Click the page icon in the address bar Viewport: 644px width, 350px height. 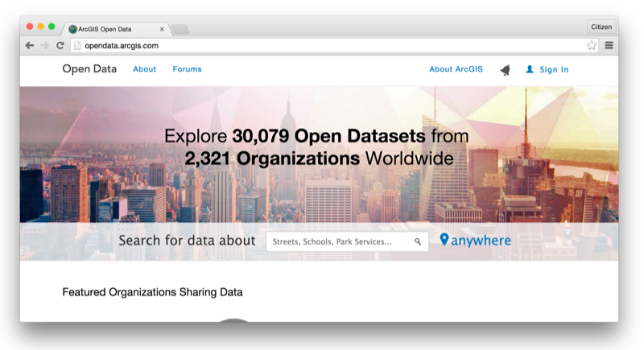click(77, 46)
